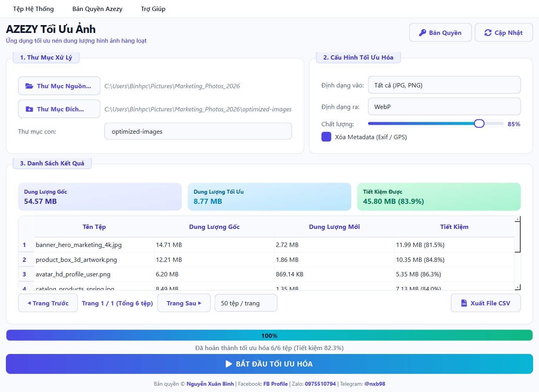
Task: Open the Định dạng vào dropdown
Action: [444, 85]
